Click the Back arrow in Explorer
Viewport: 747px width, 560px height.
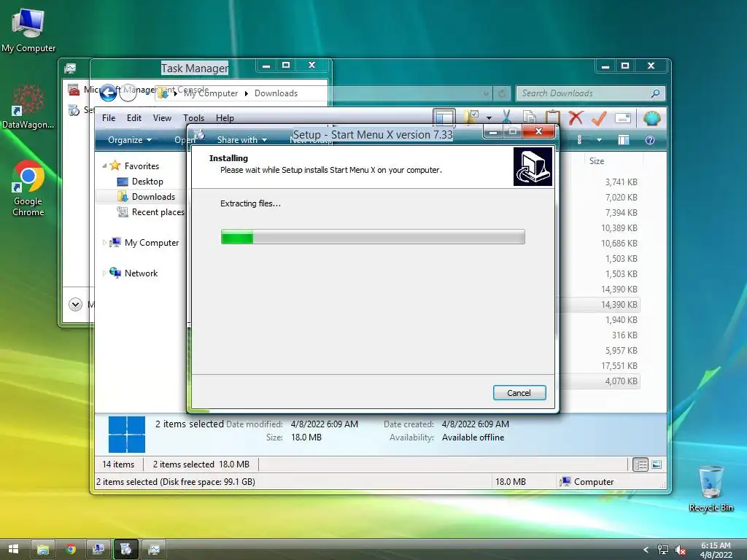(x=108, y=93)
